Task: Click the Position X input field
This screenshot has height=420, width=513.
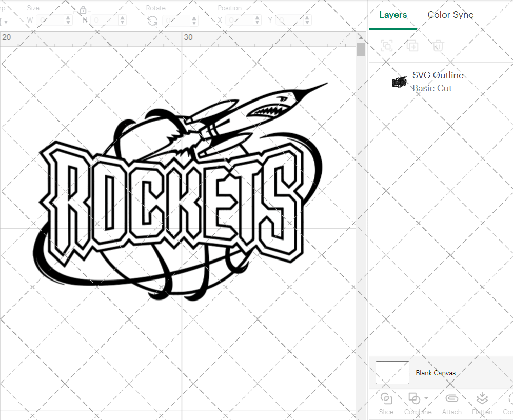Action: (242, 19)
